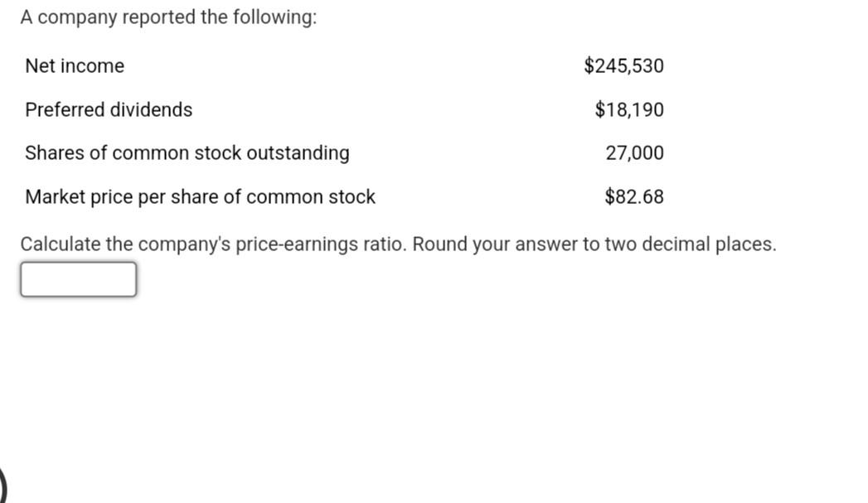Click the $18,190 preferred dividends value
The width and height of the screenshot is (868, 503).
click(x=629, y=110)
